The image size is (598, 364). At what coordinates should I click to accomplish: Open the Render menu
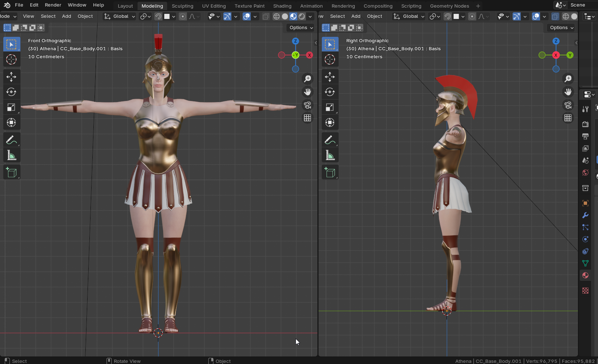click(x=53, y=5)
